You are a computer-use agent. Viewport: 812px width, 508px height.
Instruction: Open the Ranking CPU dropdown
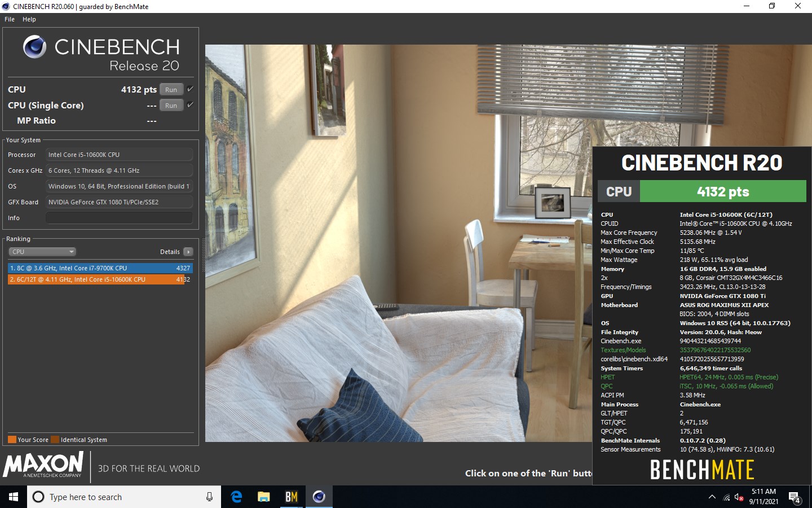point(42,252)
